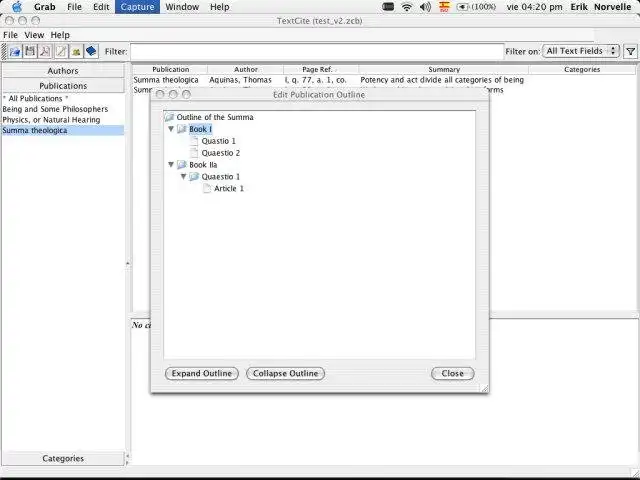Click the open file toolbar icon

[x=15, y=51]
